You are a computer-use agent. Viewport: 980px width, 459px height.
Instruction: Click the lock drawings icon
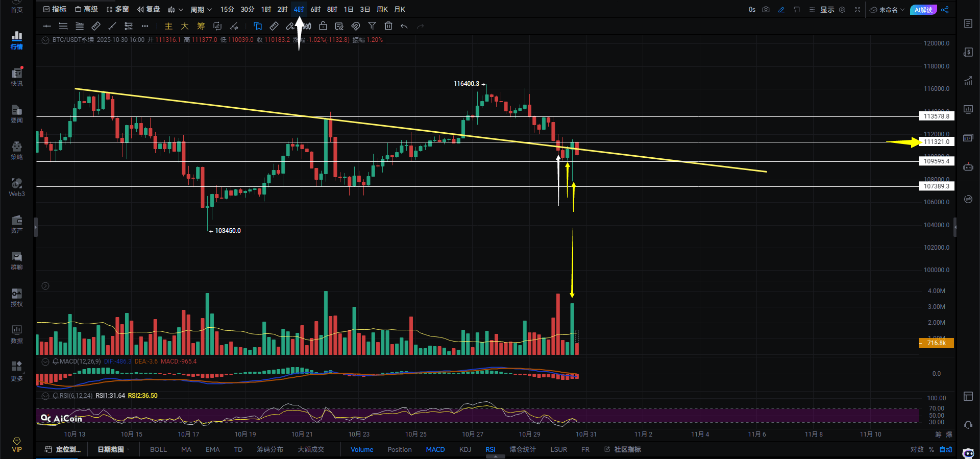click(323, 26)
